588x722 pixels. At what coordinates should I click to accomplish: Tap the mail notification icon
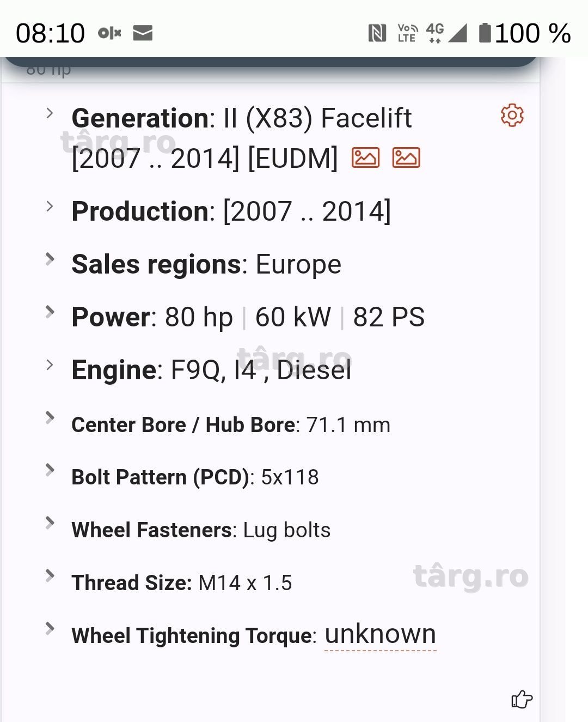[143, 33]
